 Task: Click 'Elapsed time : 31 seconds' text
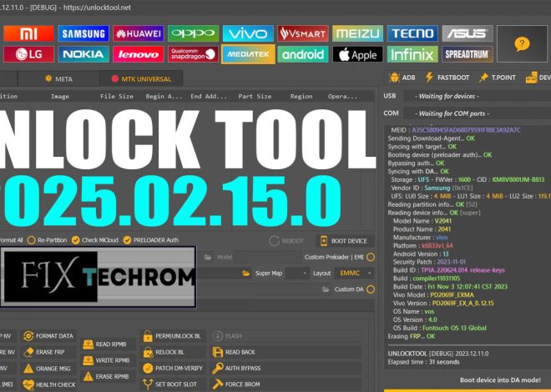(423, 362)
